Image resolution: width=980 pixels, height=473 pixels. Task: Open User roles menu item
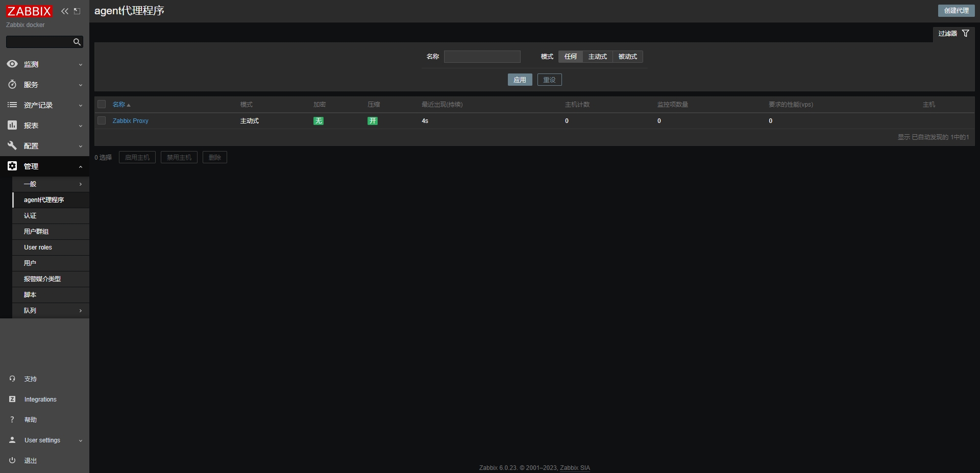tap(51, 247)
